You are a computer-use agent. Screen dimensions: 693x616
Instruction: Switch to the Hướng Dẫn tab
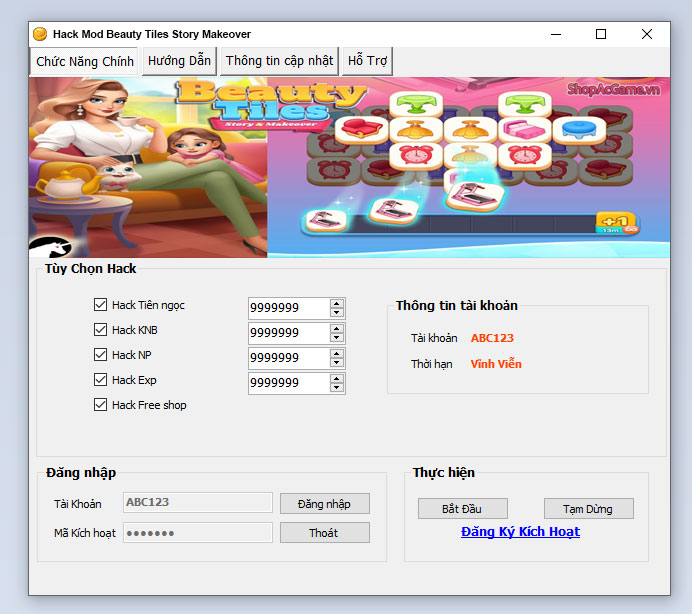coord(179,61)
